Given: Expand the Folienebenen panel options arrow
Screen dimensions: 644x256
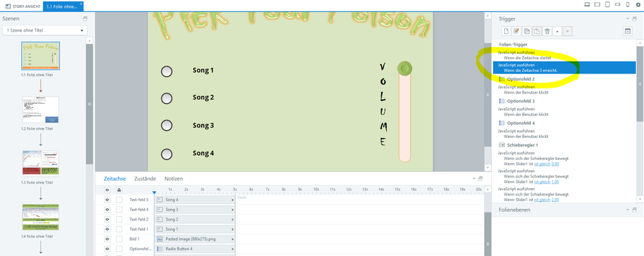Looking at the screenshot, I should point(628,210).
